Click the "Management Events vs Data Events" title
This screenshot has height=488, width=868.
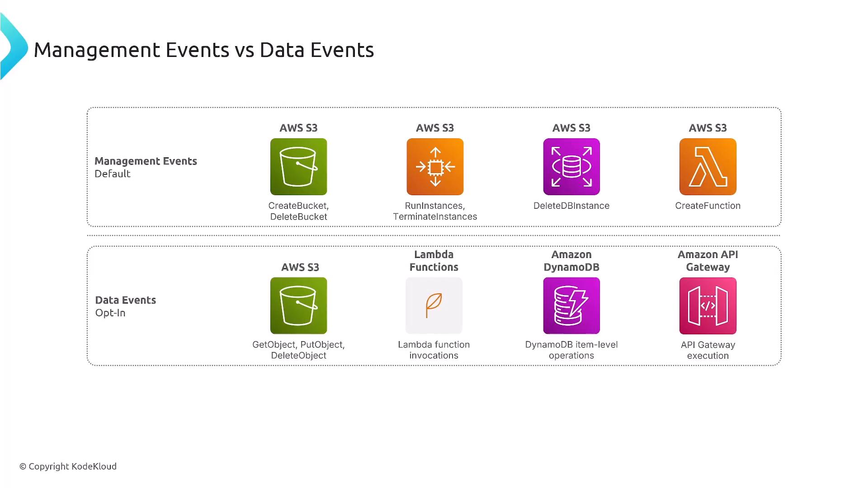click(x=204, y=50)
